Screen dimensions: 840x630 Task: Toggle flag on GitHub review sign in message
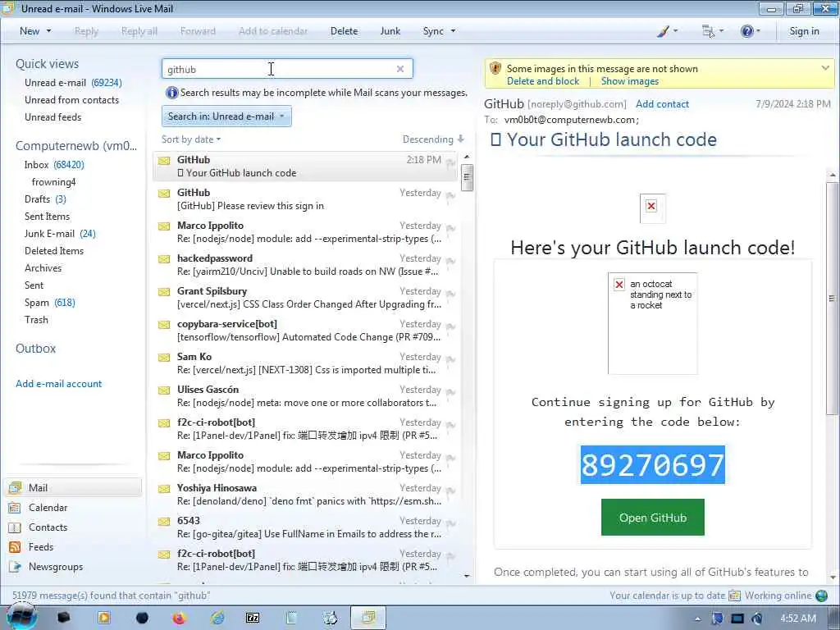click(450, 195)
